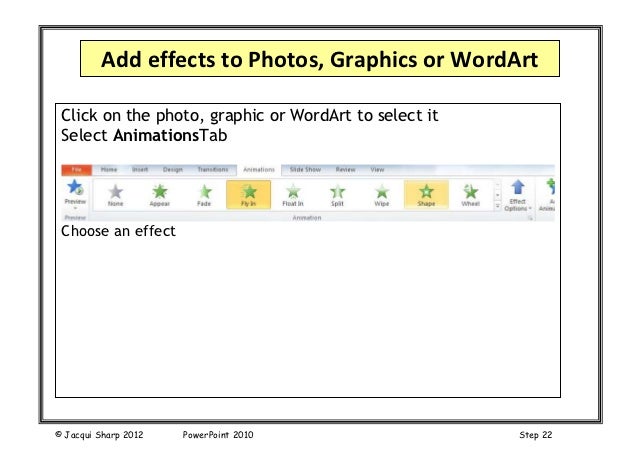
Task: Move up one row in the animation gallery
Action: 497,186
